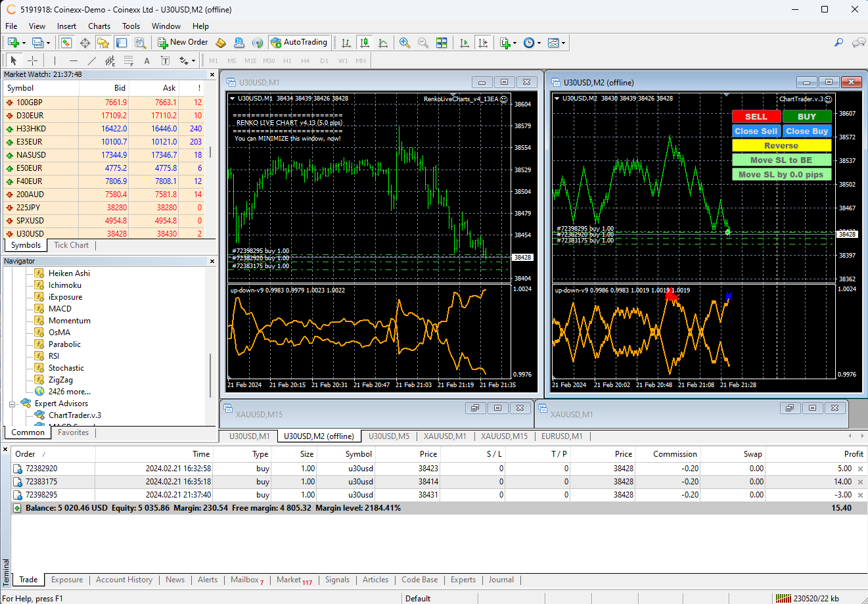Select the Crosshair cursor tool
Screen dimensions: 868x604
pyautogui.click(x=32, y=60)
